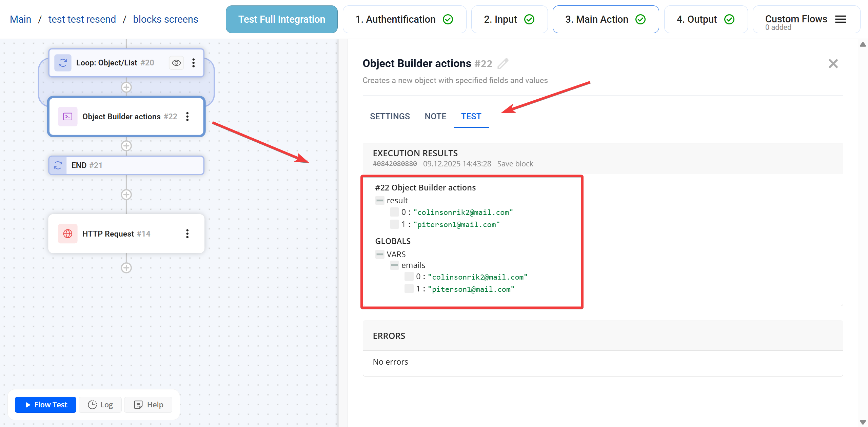Open three-dot menu on Loop Object/List block
Viewport: 868px width, 427px height.
tap(193, 63)
